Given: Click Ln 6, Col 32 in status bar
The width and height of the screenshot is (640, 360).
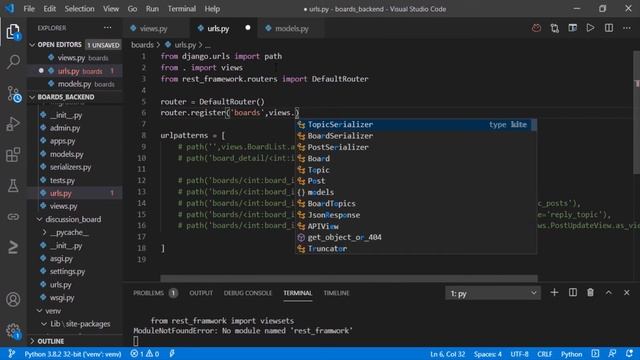Looking at the screenshot, I should [447, 354].
